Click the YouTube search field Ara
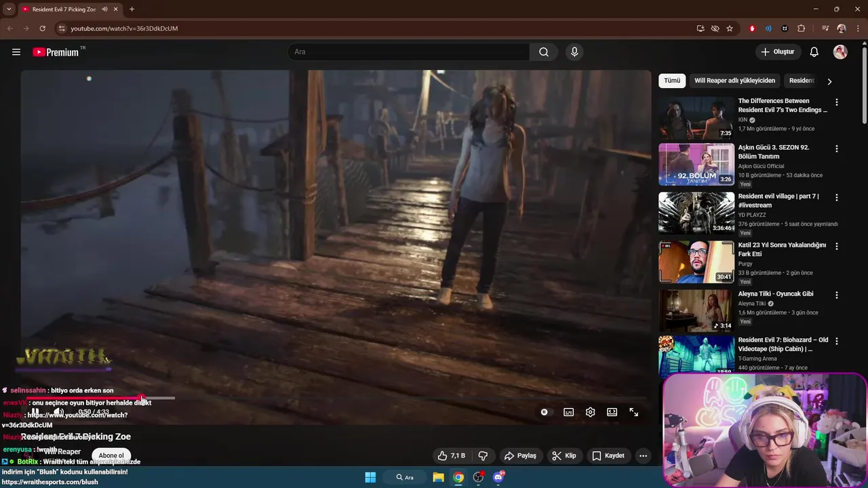 pyautogui.click(x=409, y=52)
